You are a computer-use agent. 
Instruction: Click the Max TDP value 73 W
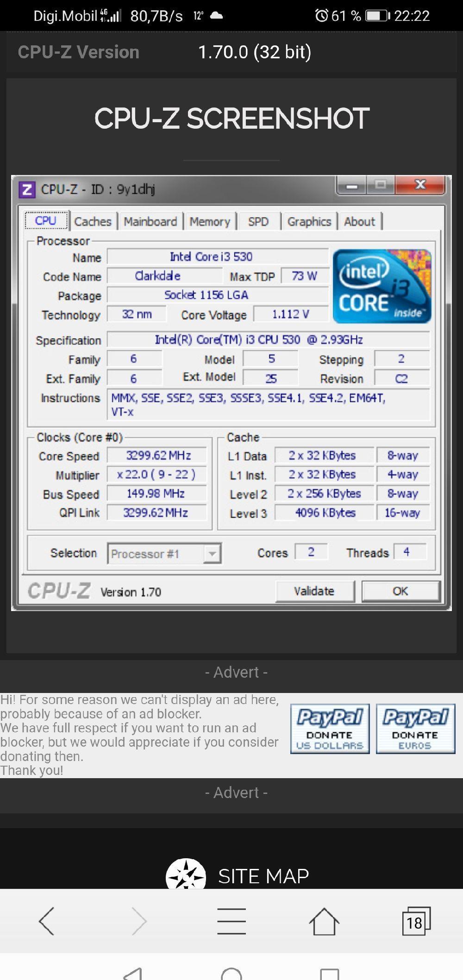click(x=305, y=276)
